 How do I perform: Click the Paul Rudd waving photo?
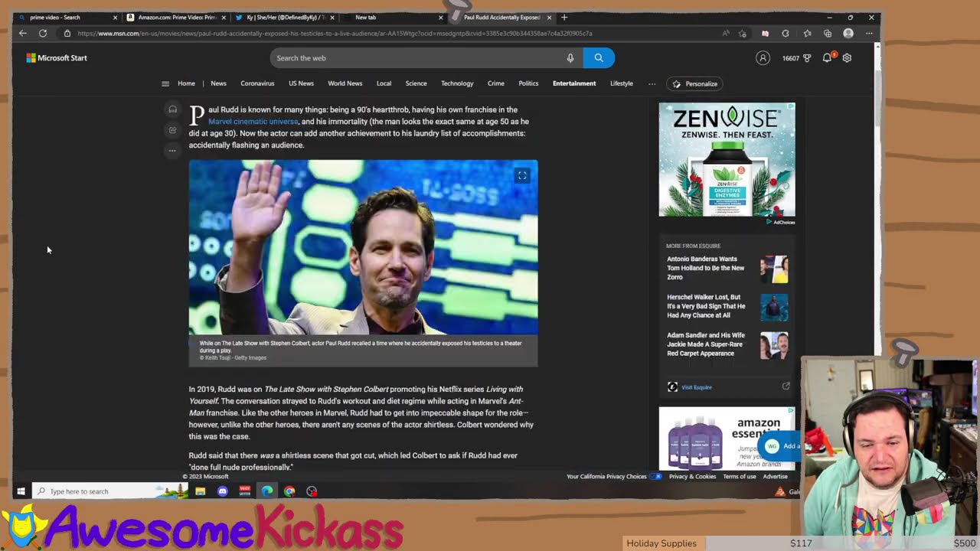click(363, 246)
